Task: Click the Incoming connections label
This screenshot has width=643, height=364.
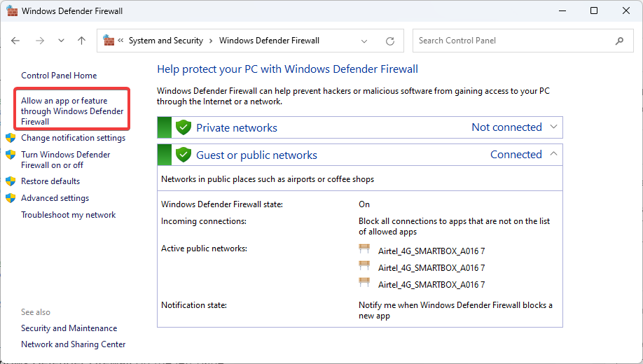Action: pos(204,221)
